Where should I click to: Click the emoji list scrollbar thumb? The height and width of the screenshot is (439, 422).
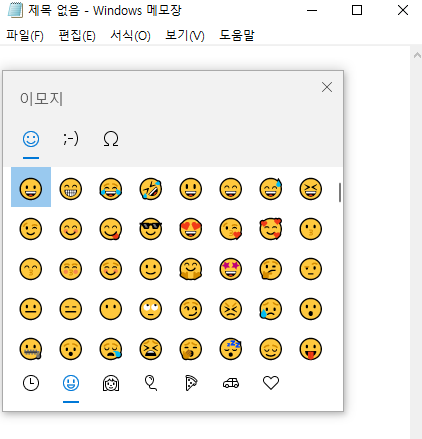point(340,192)
